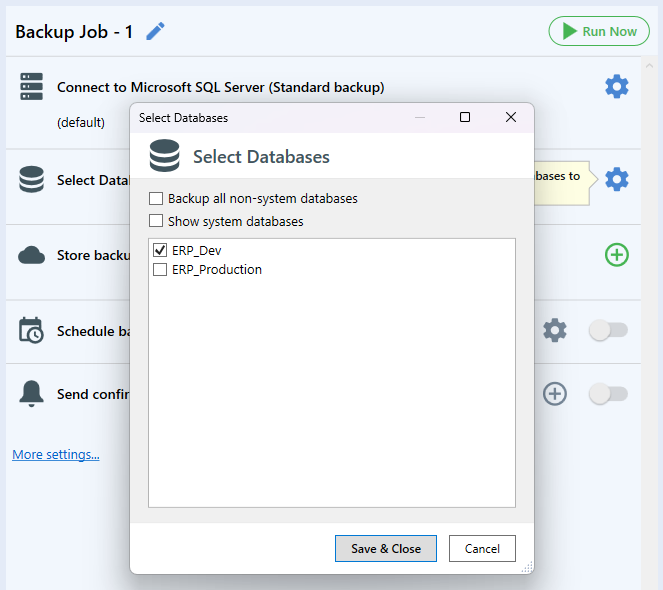Check Show system databases
This screenshot has height=590, width=663.
156,221
